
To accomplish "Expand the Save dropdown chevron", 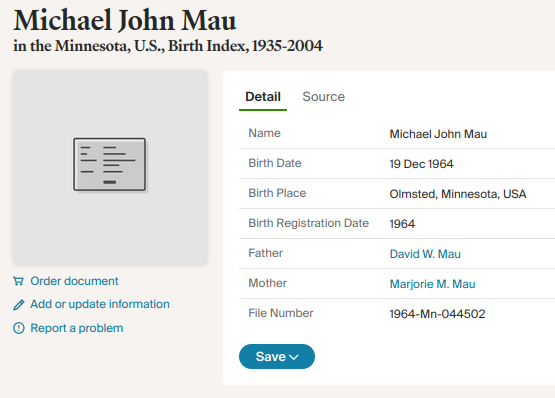I will 294,357.
